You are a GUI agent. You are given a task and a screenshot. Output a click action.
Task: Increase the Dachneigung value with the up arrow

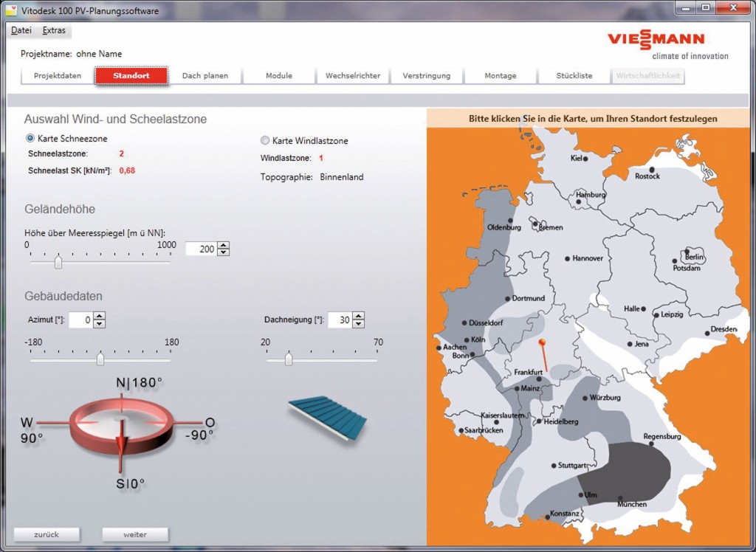(358, 316)
